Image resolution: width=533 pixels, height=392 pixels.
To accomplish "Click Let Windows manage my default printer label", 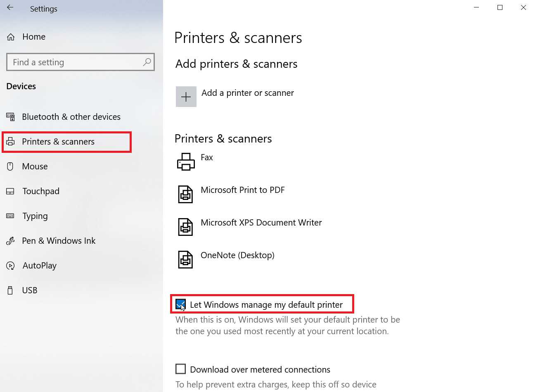I will tap(266, 305).
